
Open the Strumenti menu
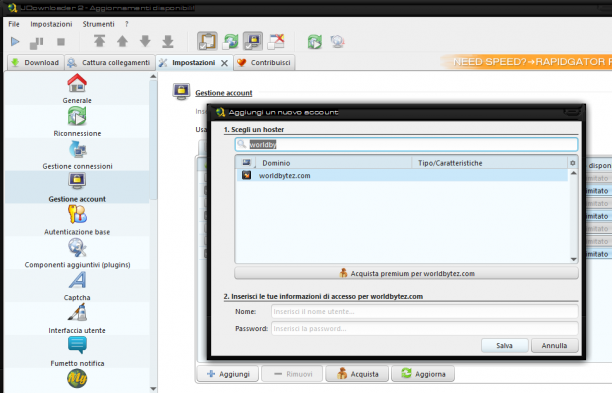(x=98, y=24)
